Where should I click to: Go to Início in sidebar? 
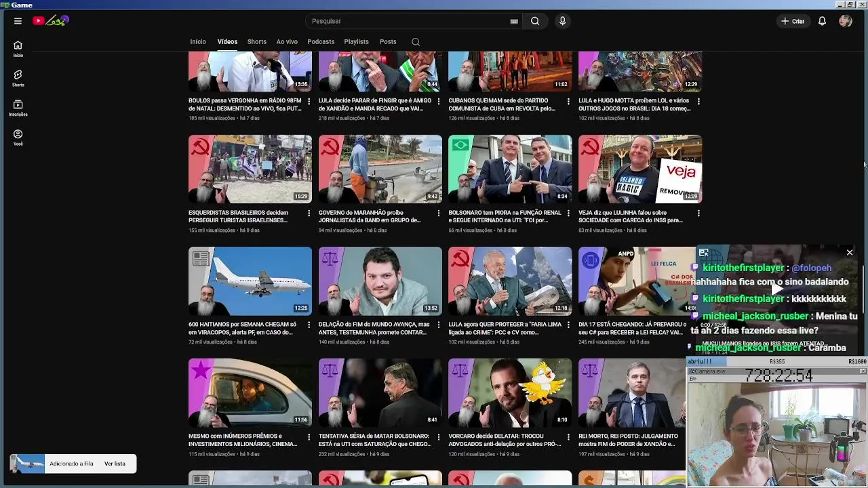18,49
